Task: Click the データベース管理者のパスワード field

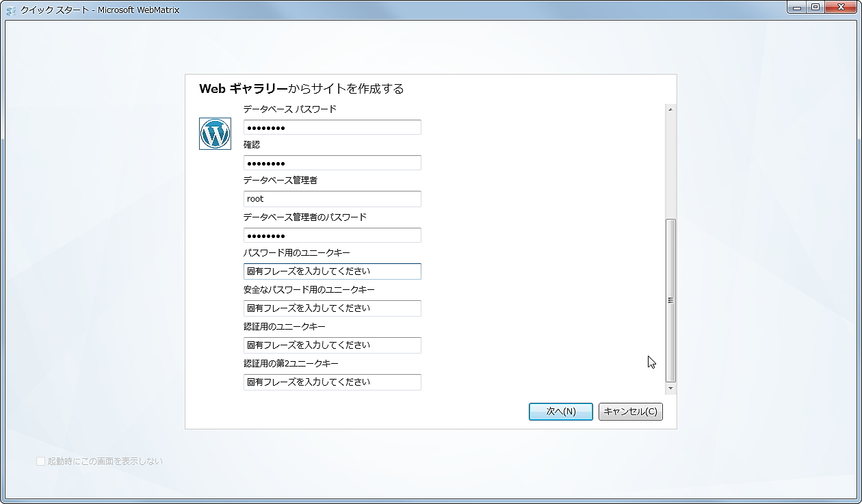Action: [332, 235]
